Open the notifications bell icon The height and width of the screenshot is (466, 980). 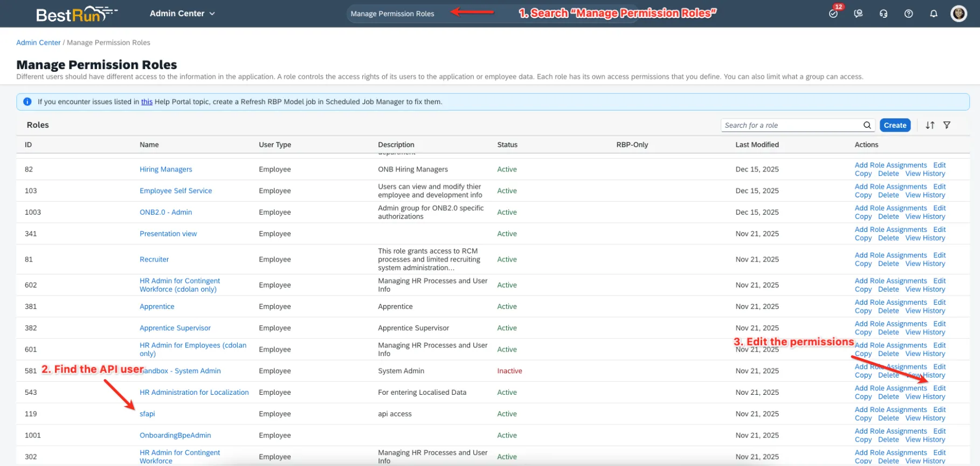point(934,13)
